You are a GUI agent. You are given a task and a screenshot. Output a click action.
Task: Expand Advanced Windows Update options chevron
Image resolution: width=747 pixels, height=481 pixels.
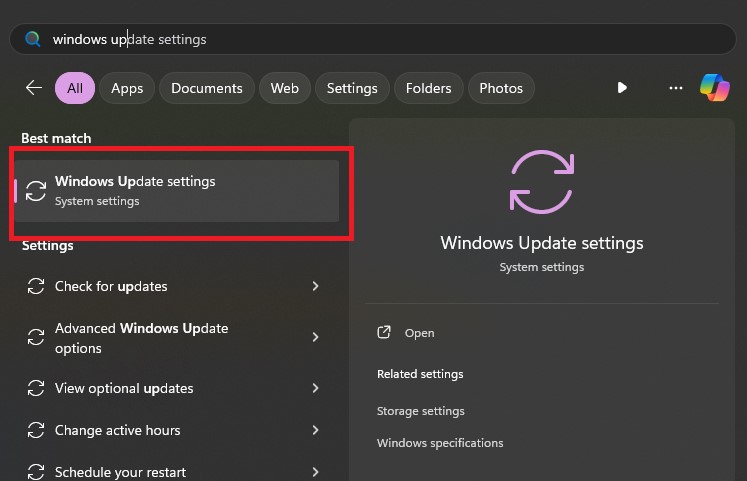pos(315,337)
